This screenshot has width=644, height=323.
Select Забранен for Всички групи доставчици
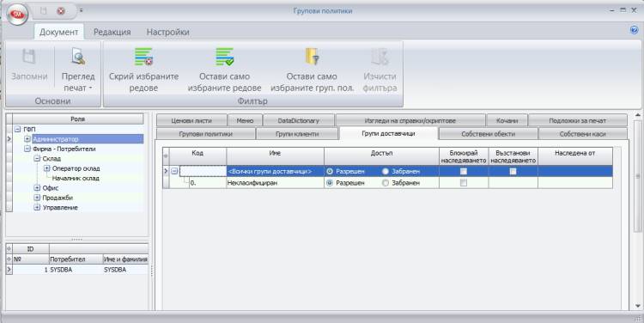[x=386, y=171]
